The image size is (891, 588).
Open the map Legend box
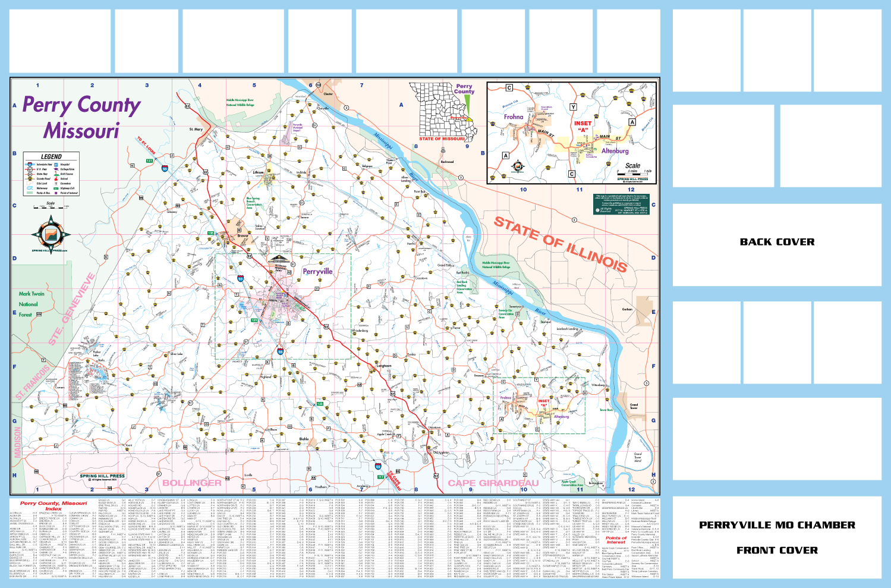[51, 174]
